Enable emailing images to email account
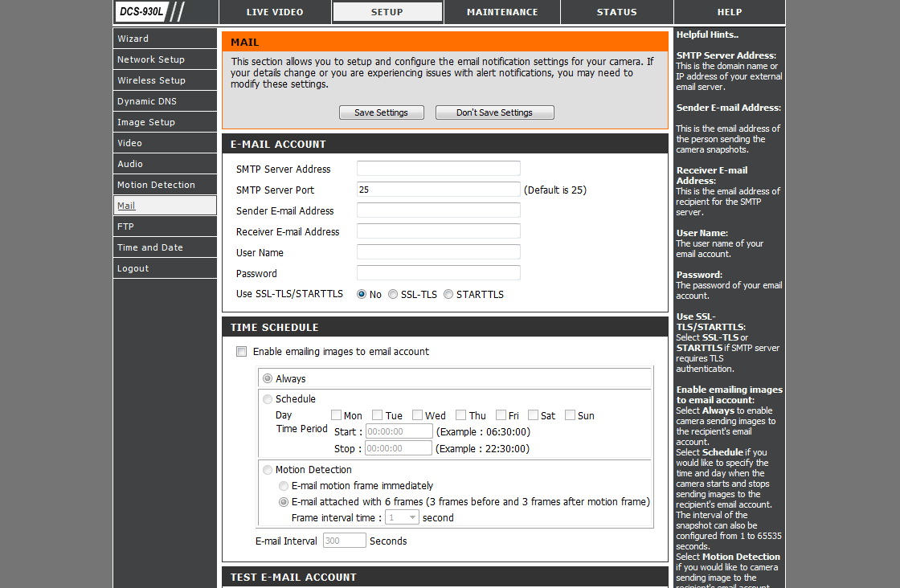900x588 pixels. [x=241, y=352]
